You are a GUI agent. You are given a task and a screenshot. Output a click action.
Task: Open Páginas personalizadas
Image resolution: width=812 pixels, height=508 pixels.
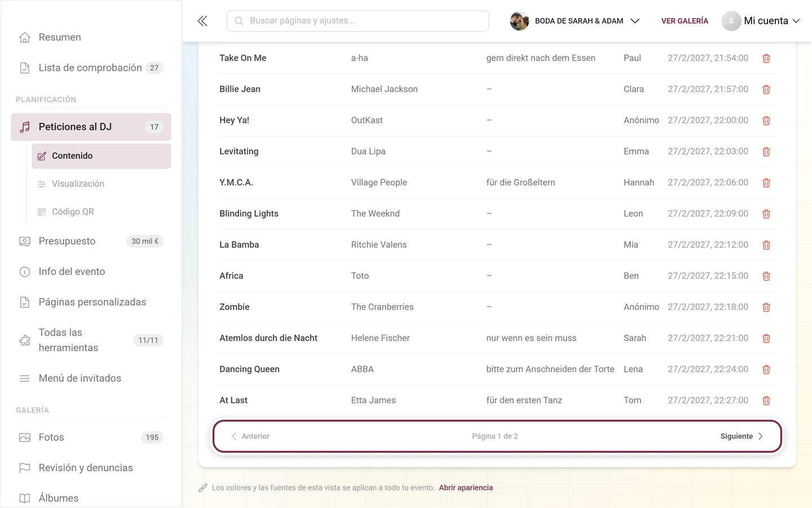[x=91, y=302]
